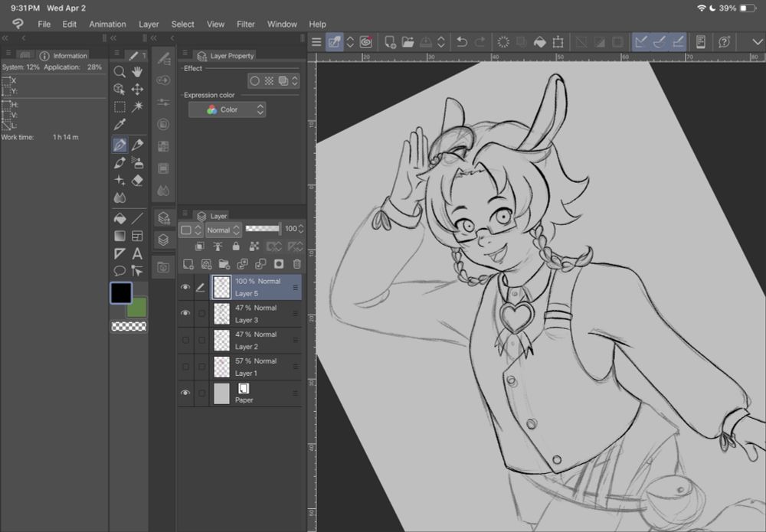The height and width of the screenshot is (532, 766).
Task: Select the Decoration sparkle tool
Action: 119,180
